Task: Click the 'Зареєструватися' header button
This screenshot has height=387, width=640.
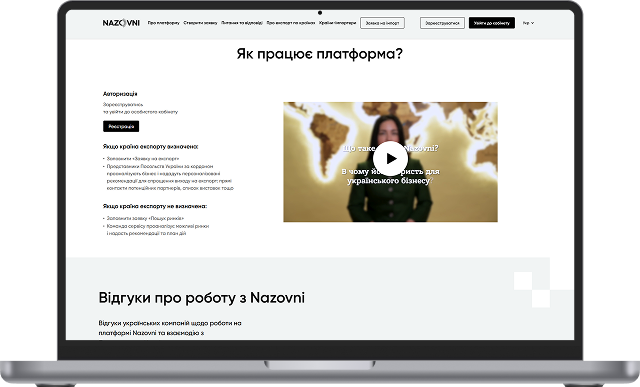Action: tap(442, 23)
